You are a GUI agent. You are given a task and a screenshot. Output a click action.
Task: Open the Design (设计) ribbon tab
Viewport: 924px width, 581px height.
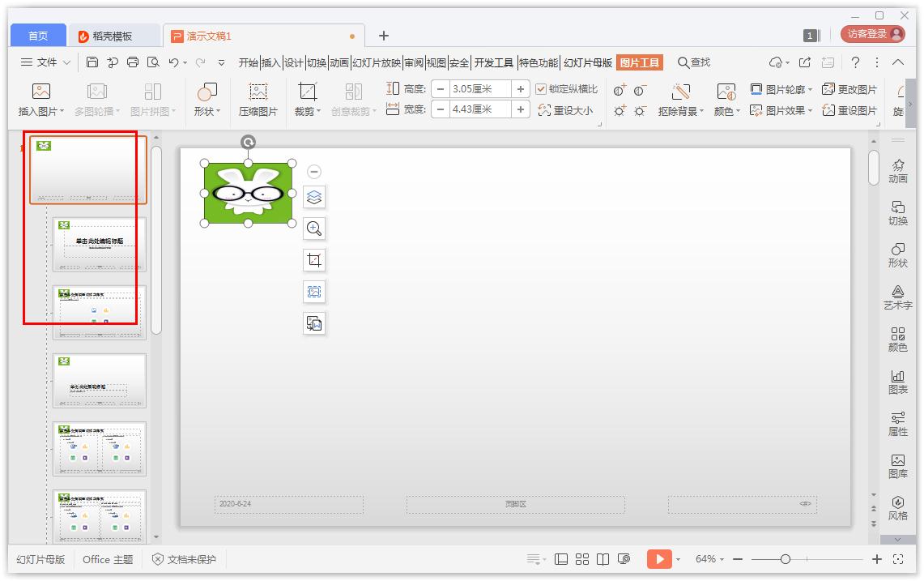tap(293, 62)
